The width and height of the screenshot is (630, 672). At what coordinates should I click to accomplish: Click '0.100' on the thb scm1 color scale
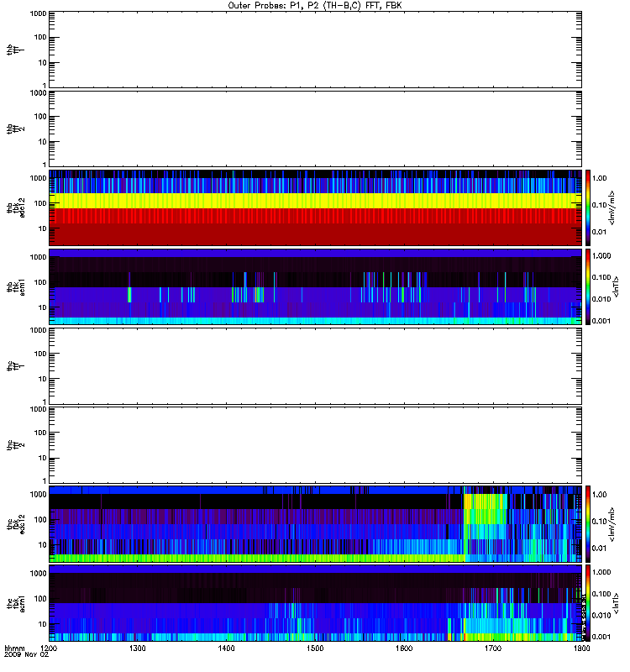pyautogui.click(x=601, y=277)
